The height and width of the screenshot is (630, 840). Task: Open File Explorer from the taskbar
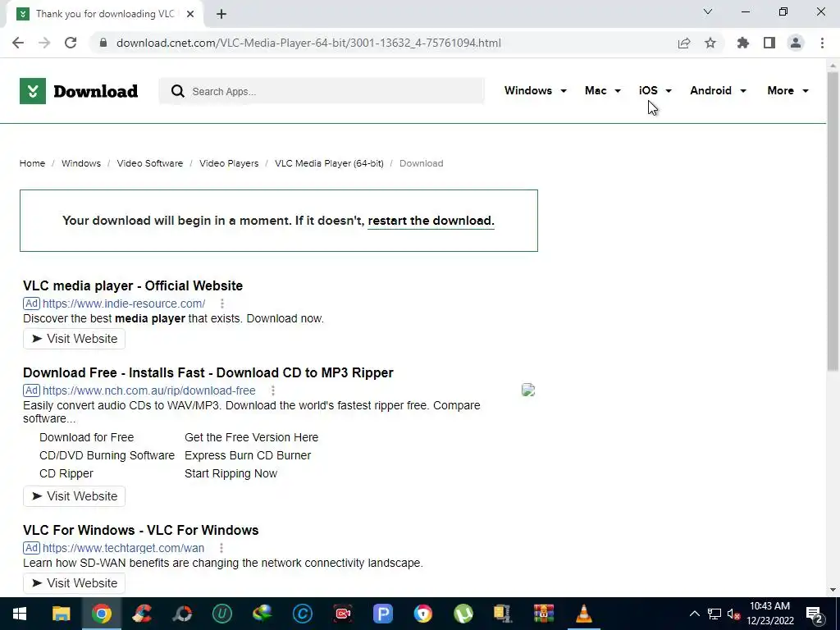61,614
